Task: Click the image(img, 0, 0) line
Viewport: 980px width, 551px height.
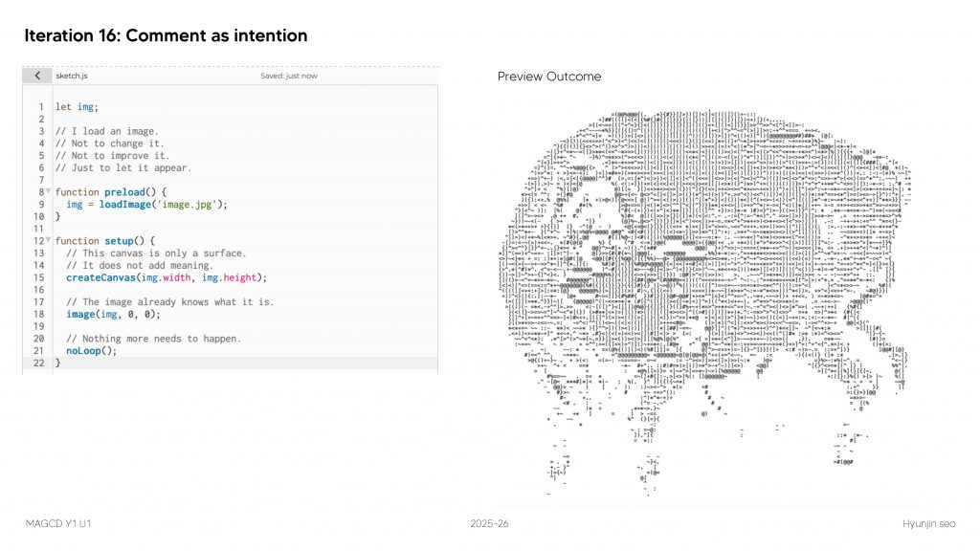Action: click(x=113, y=314)
